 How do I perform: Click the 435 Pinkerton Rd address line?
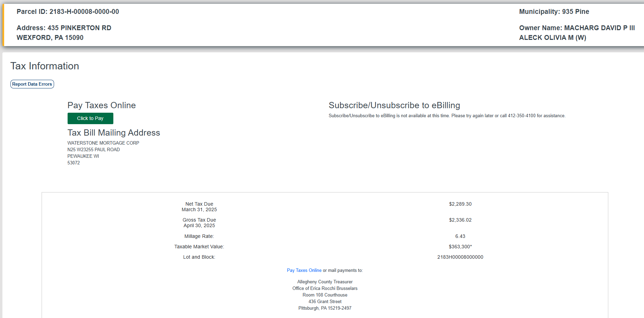coord(64,28)
